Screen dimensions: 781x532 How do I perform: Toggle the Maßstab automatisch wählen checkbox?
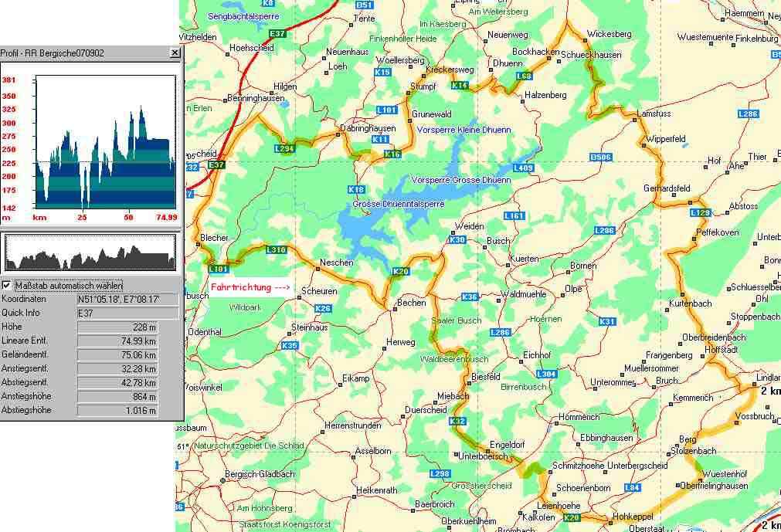point(7,286)
